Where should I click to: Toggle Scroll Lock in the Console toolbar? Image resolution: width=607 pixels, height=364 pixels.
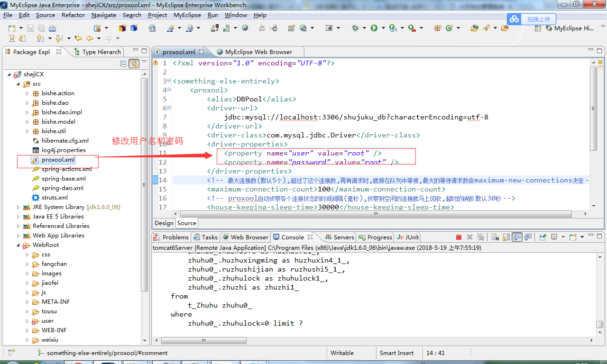505,237
